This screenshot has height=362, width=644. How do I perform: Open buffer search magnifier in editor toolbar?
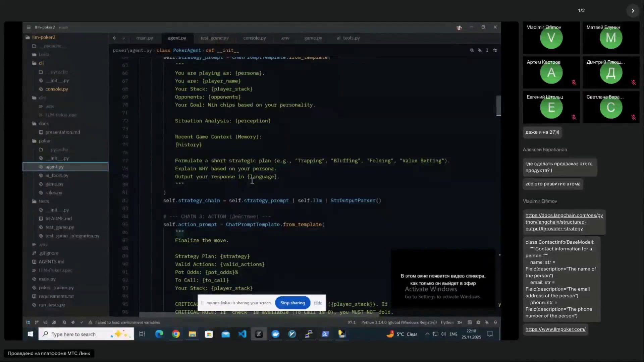pos(472,50)
